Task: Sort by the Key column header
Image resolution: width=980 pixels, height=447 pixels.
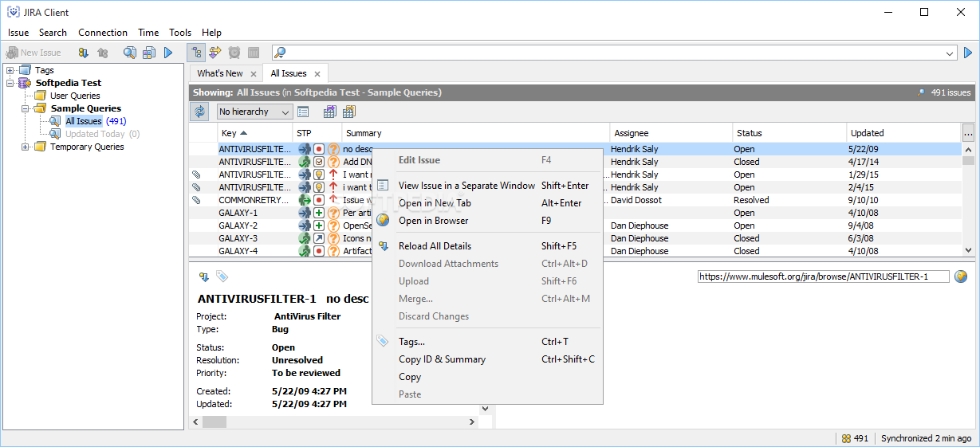Action: [x=255, y=133]
